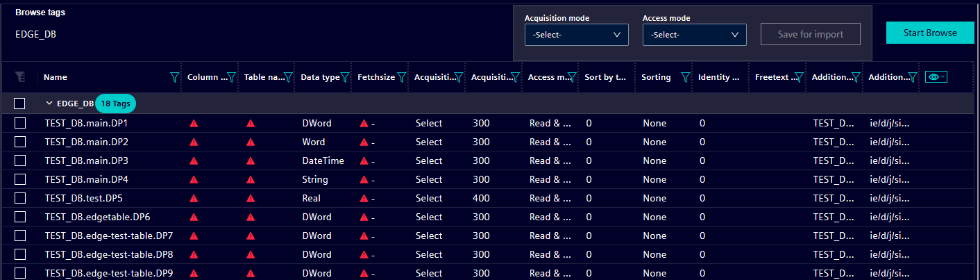Open the Access mode dropdown
The width and height of the screenshot is (980, 280).
click(694, 35)
